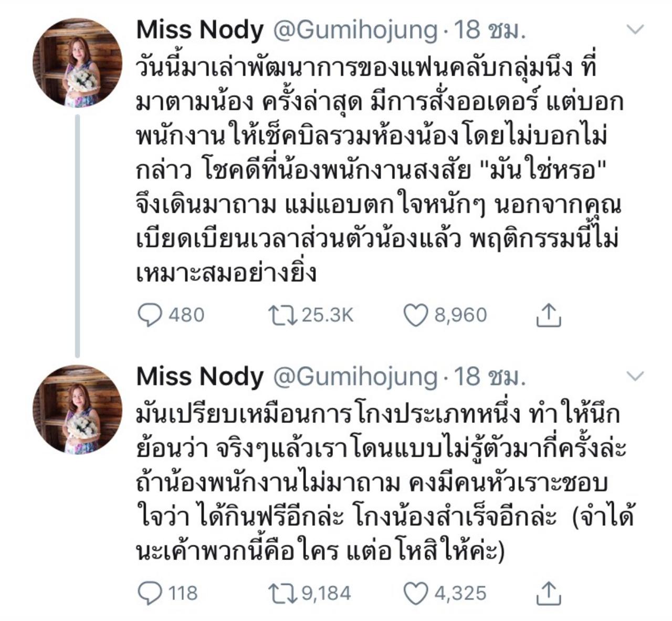Open Miss Nody name link in first tweet
The width and height of the screenshot is (672, 621).
[199, 30]
